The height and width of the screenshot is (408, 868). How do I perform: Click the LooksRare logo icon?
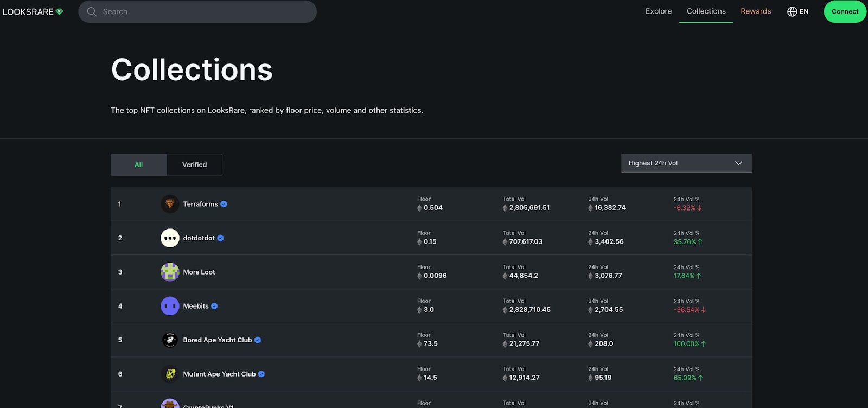point(60,11)
